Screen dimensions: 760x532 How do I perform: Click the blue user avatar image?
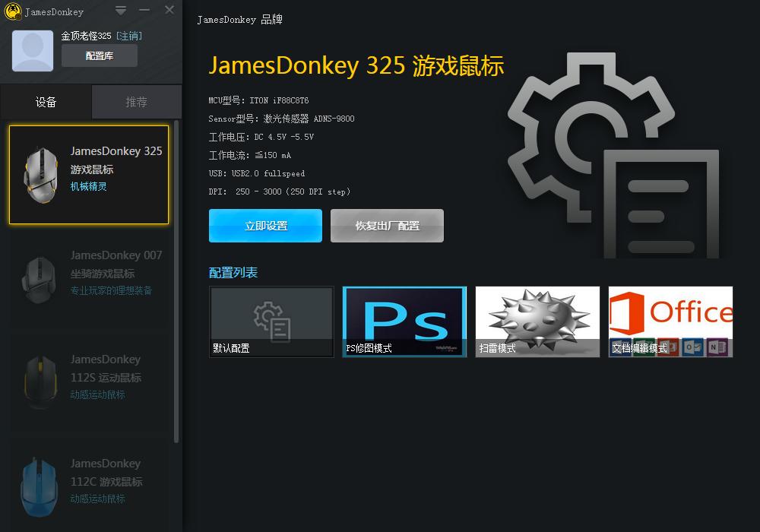[x=32, y=50]
